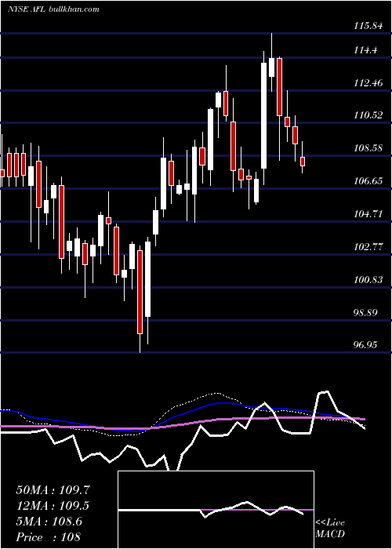Viewport: 392px width, 549px height.
Task: Click the long red candle bottoming near 98
Action: [x=140, y=292]
